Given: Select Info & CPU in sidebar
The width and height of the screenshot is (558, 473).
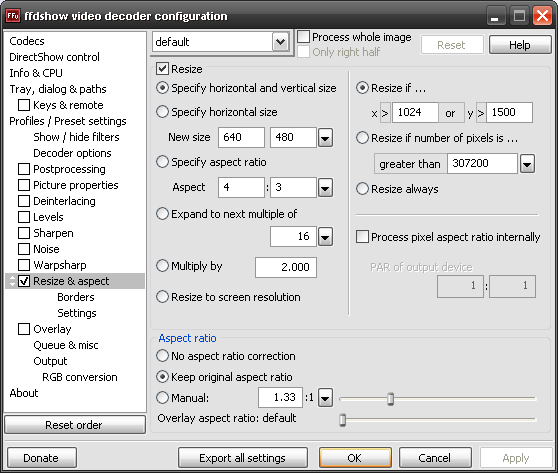Looking at the screenshot, I should 36,73.
